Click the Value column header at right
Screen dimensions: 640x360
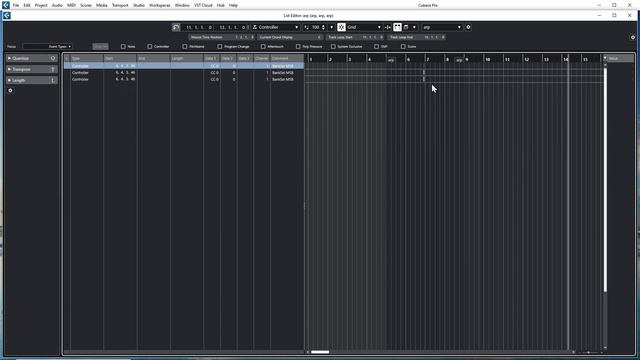click(620, 58)
